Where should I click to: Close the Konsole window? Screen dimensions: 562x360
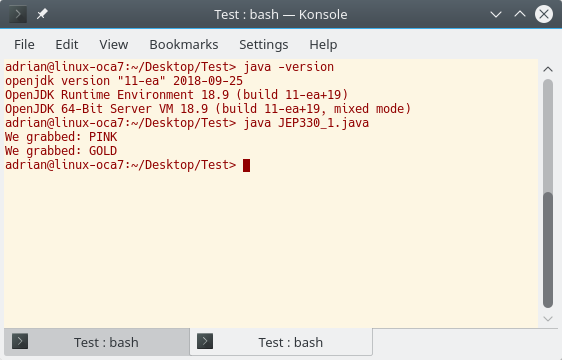pyautogui.click(x=544, y=14)
